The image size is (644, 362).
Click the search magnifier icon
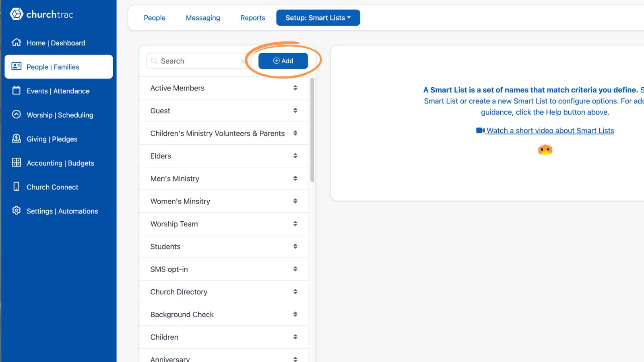(154, 61)
